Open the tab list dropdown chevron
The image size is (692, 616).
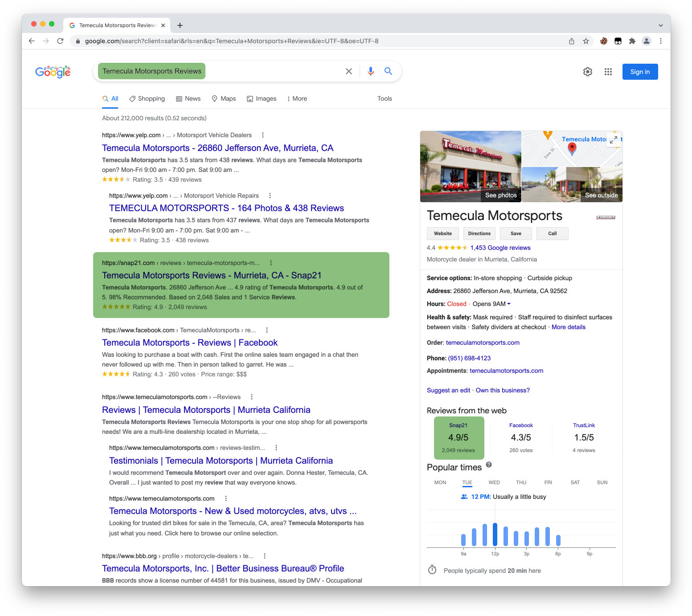(x=660, y=25)
